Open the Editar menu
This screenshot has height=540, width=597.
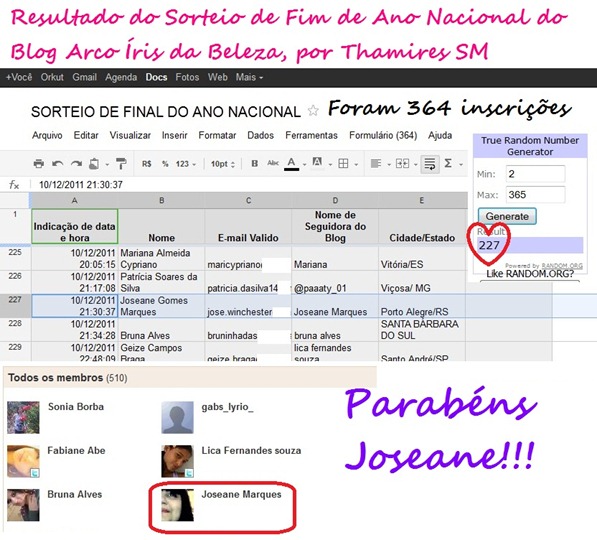(86, 135)
